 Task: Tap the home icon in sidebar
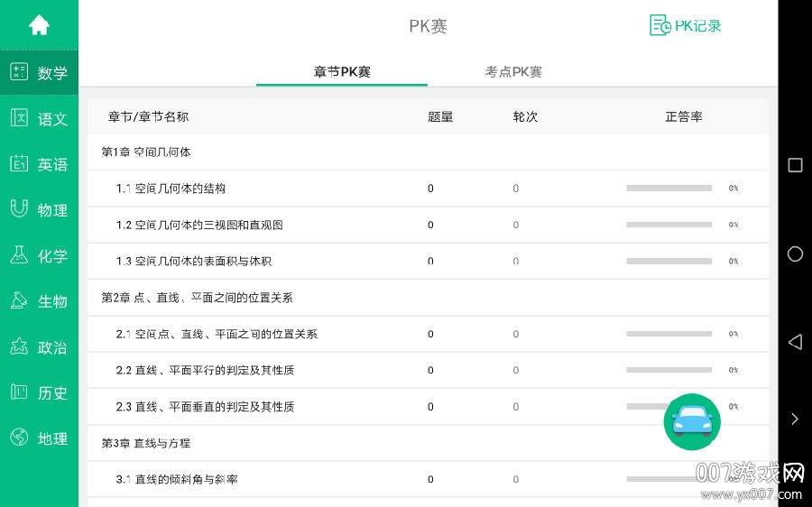coord(39,25)
